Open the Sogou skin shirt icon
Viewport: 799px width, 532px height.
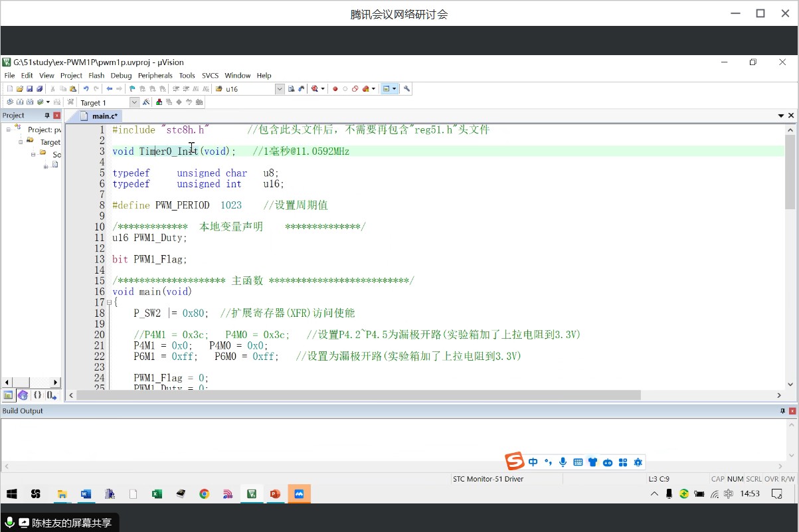pos(592,462)
